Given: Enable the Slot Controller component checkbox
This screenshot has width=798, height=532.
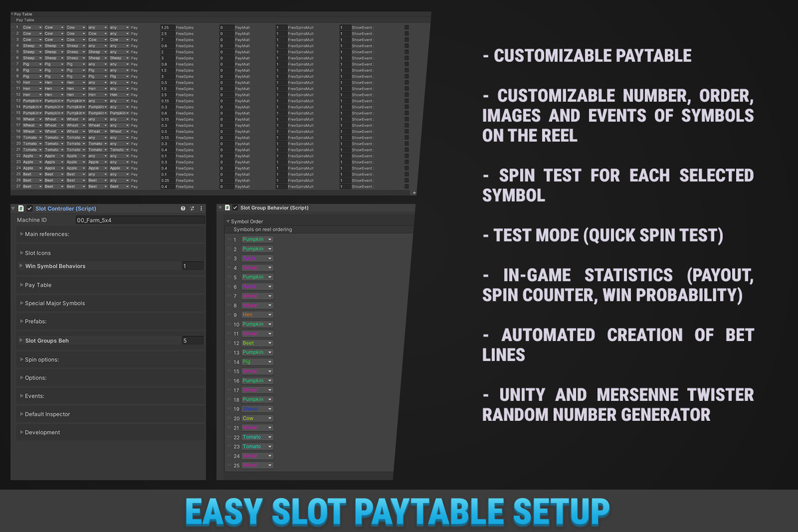Looking at the screenshot, I should coord(29,207).
